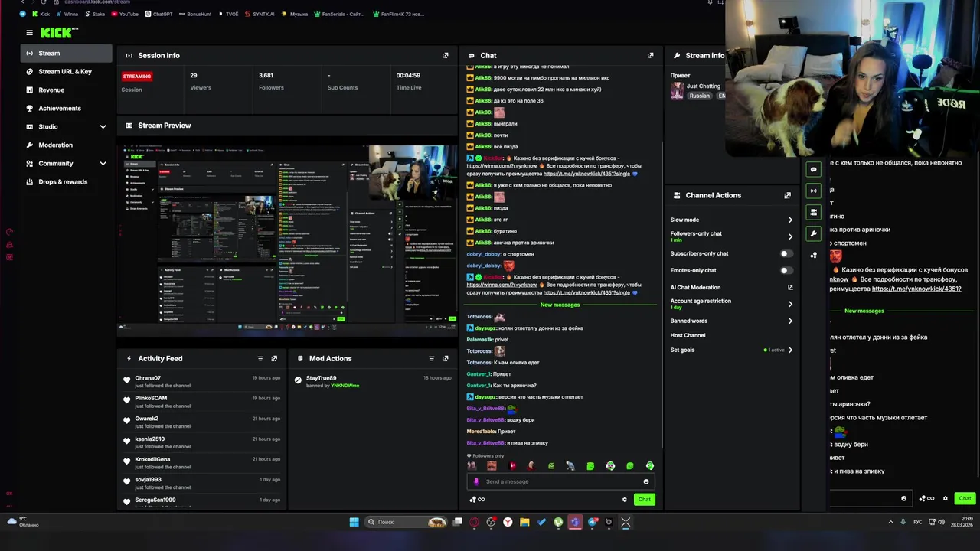This screenshot has height=551, width=980.
Task: Open Slow mode settings chevron
Action: point(790,220)
